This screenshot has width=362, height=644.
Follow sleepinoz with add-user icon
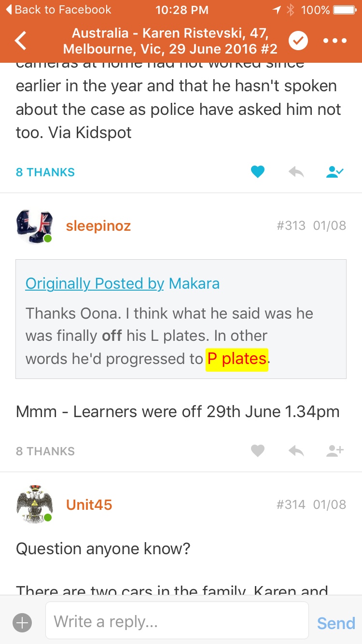[x=334, y=451]
